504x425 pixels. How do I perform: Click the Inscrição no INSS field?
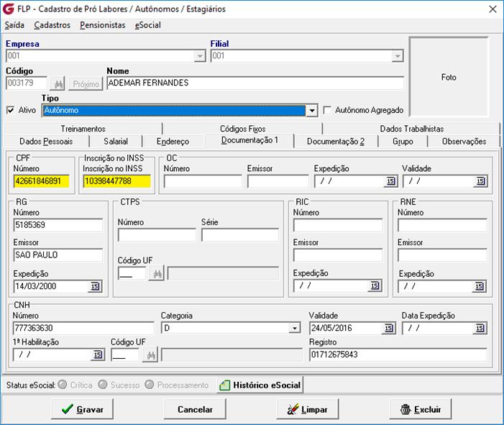pyautogui.click(x=117, y=181)
